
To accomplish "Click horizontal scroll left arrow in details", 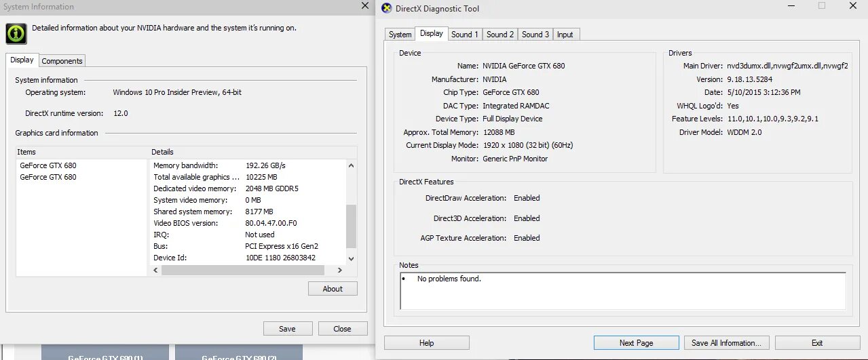I will pos(155,270).
